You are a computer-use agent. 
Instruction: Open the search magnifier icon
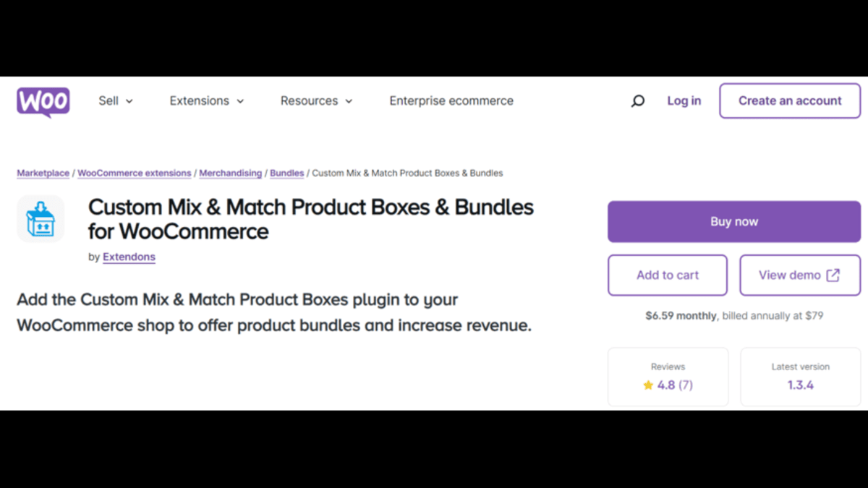pos(637,101)
